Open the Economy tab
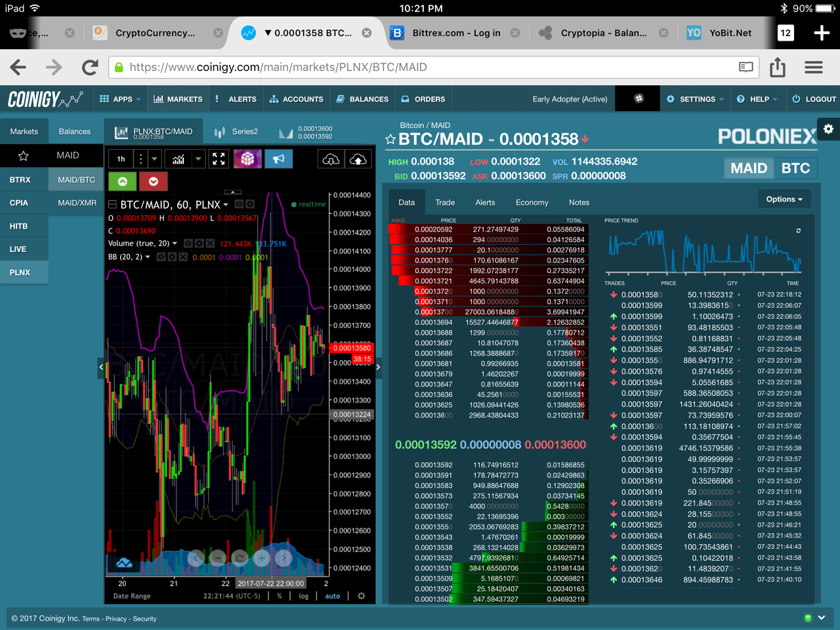The width and height of the screenshot is (840, 630). (x=532, y=202)
